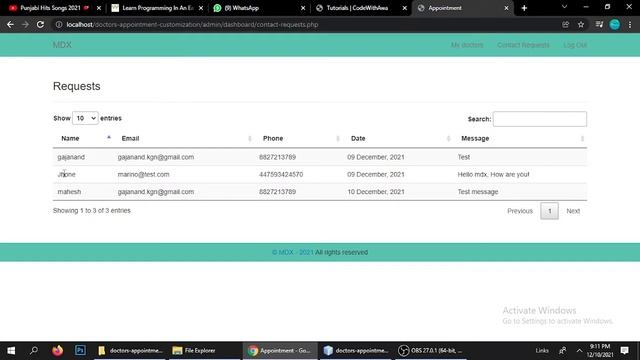The height and width of the screenshot is (360, 640).
Task: Select the Appointment tab
Action: point(461,8)
